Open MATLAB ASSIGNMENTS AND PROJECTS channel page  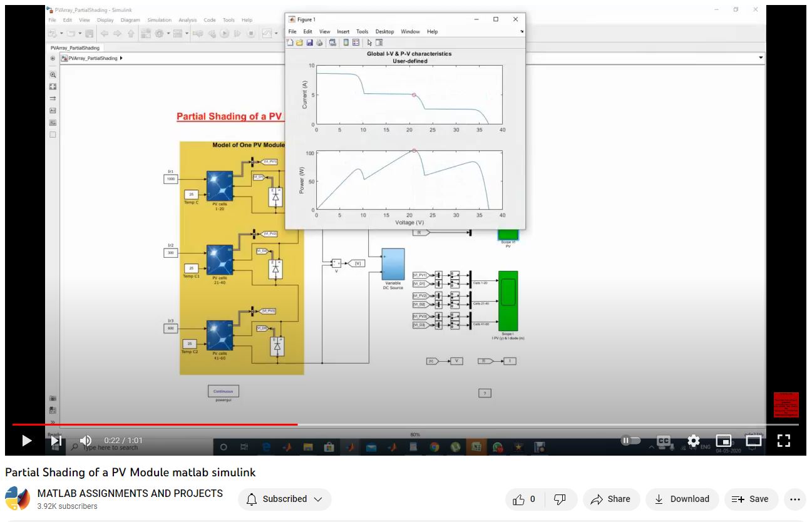pos(130,493)
